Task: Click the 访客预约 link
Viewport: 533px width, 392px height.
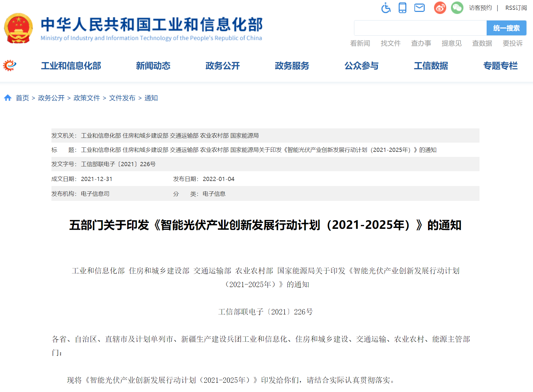Action: (x=480, y=8)
